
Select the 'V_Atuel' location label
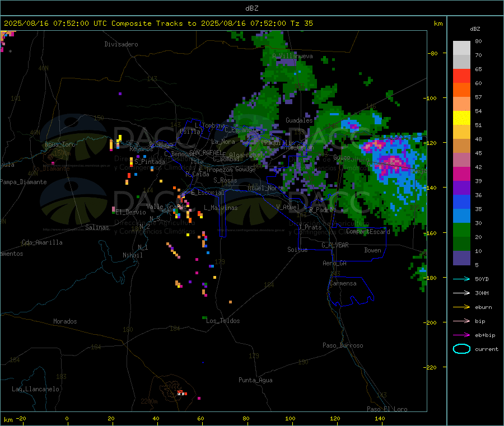(x=288, y=207)
